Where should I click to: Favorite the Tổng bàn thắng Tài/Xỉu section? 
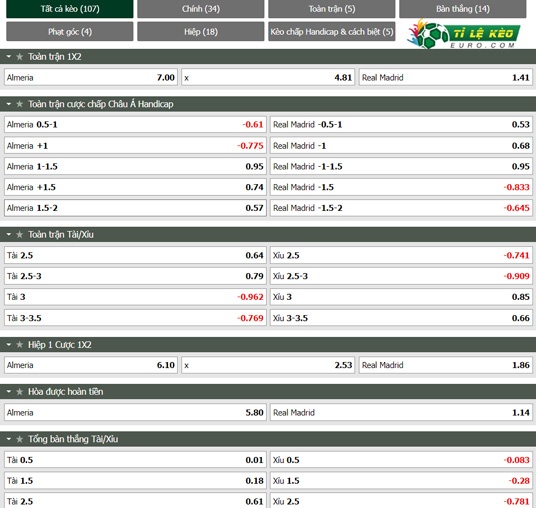click(19, 439)
